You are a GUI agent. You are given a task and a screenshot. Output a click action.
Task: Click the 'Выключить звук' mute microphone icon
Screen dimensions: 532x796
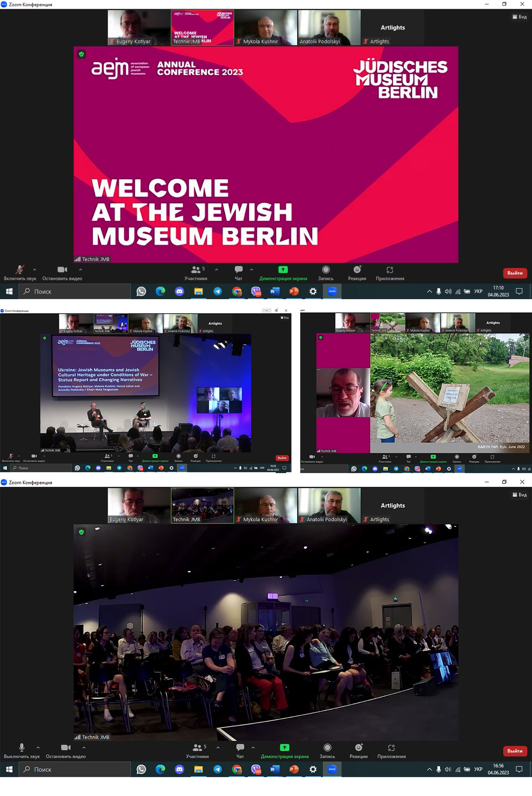pos(22,748)
